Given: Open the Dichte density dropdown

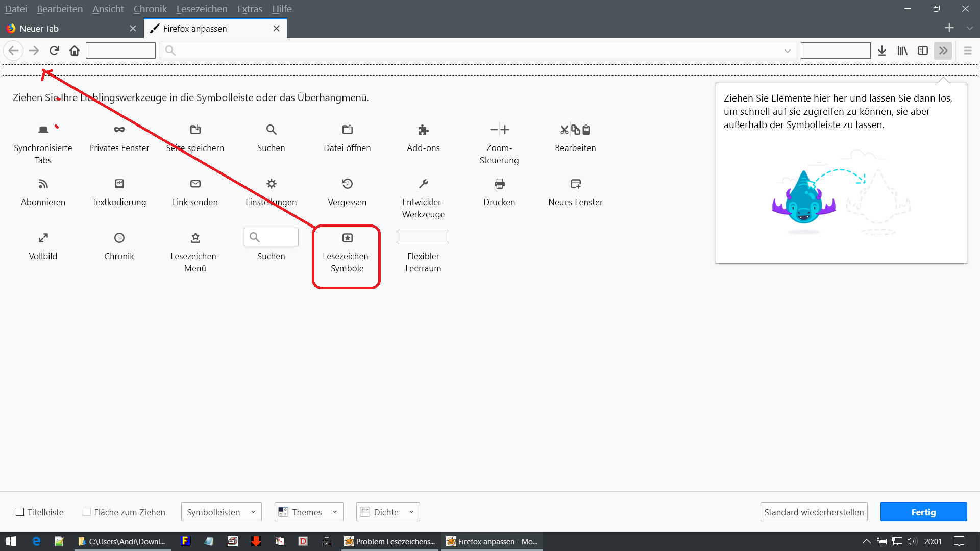Looking at the screenshot, I should [x=387, y=512].
